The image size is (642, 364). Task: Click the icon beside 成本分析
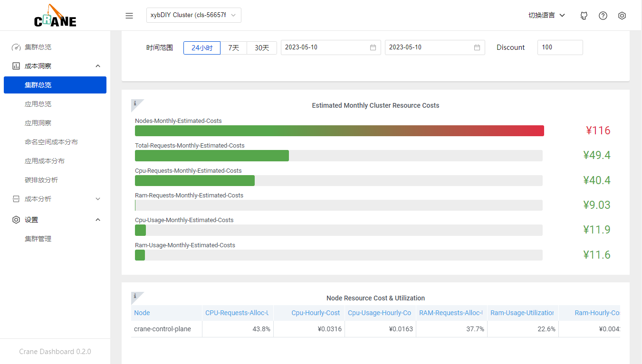[16, 199]
